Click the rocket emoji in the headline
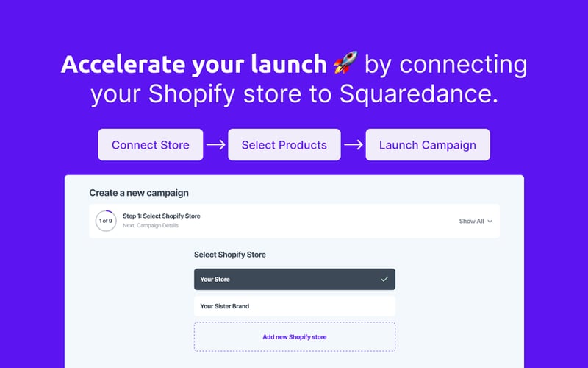Screen dimensions: 588x368 [x=345, y=63]
